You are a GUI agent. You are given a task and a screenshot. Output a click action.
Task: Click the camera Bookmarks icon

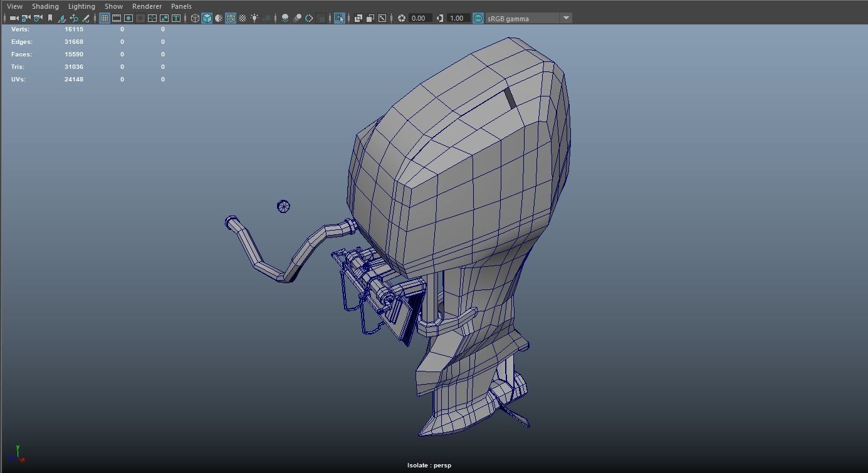click(x=50, y=18)
